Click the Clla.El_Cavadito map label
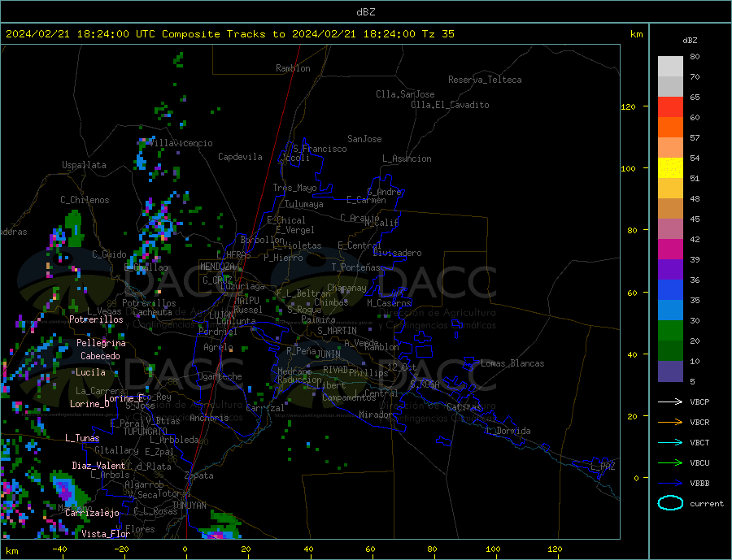The width and height of the screenshot is (732, 560). pos(450,105)
